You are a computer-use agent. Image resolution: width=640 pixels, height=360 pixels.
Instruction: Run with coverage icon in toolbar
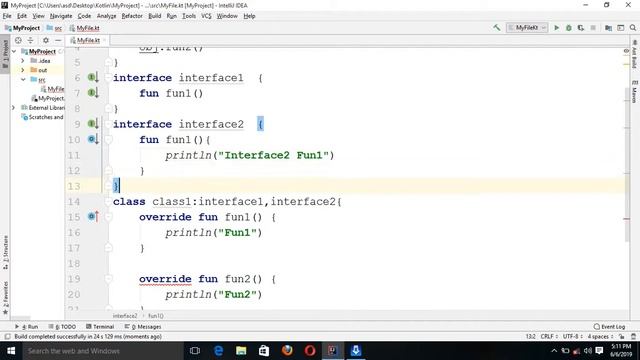[x=581, y=28]
